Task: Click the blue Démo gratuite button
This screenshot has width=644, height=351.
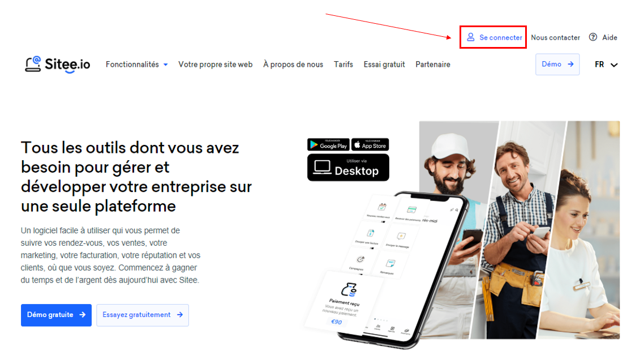Action: [x=56, y=315]
